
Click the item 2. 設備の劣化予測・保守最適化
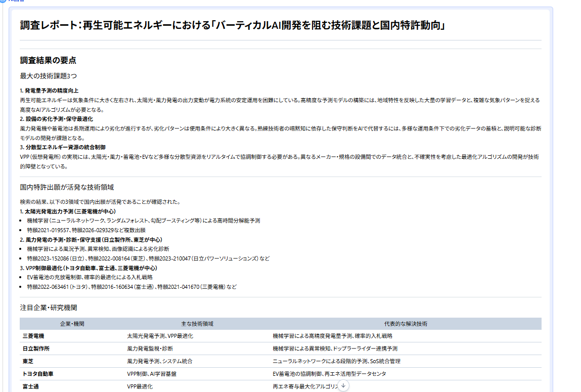point(56,119)
